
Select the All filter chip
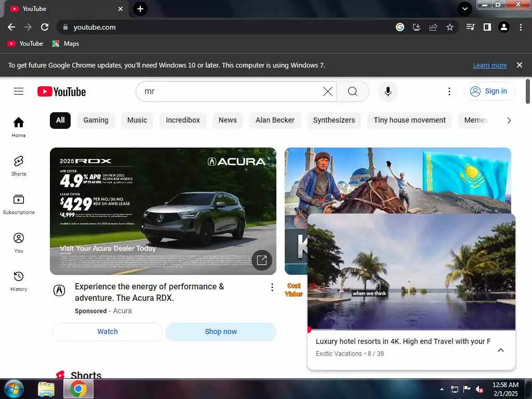pos(60,121)
